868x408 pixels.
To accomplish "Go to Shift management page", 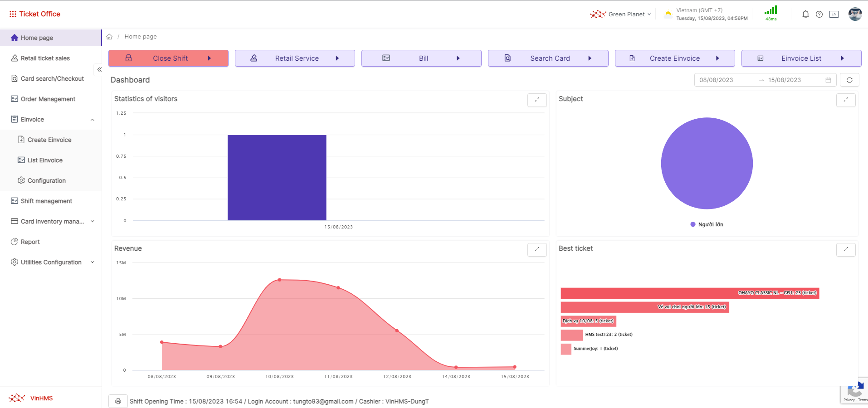I will [x=46, y=201].
